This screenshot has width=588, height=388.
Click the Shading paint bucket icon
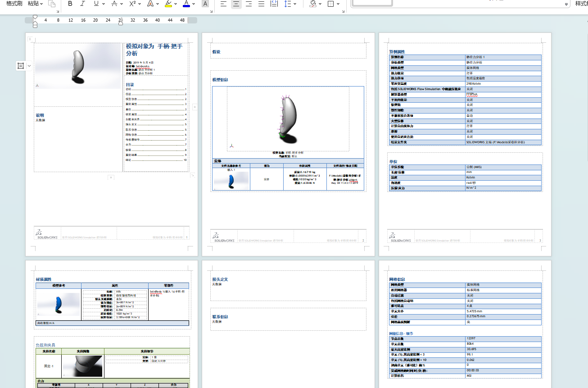313,4
